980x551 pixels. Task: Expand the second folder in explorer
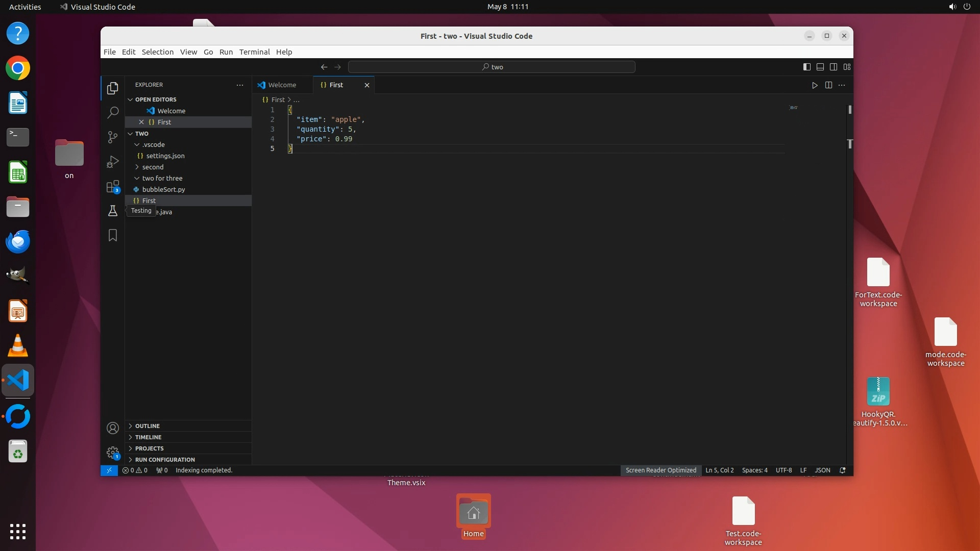click(153, 167)
